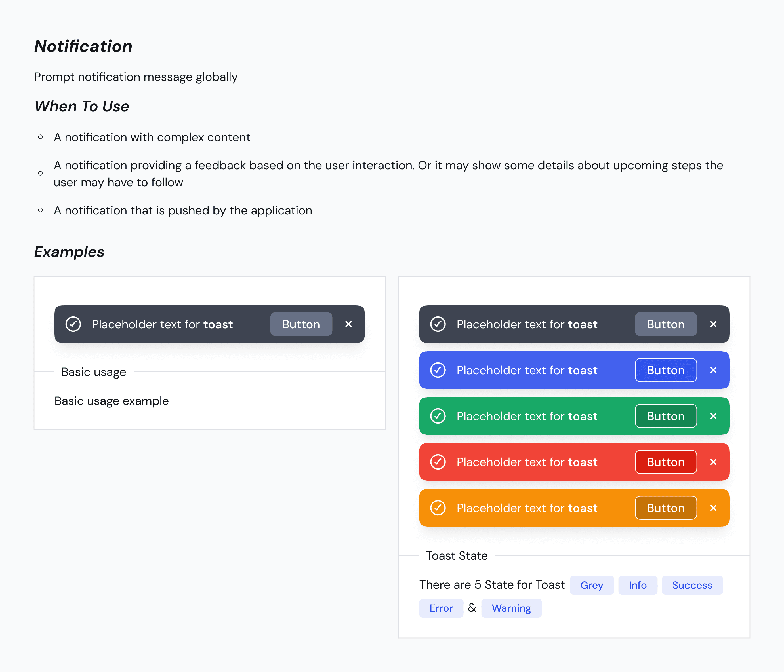This screenshot has height=672, width=784.
Task: Select the Success state tag
Action: click(692, 585)
